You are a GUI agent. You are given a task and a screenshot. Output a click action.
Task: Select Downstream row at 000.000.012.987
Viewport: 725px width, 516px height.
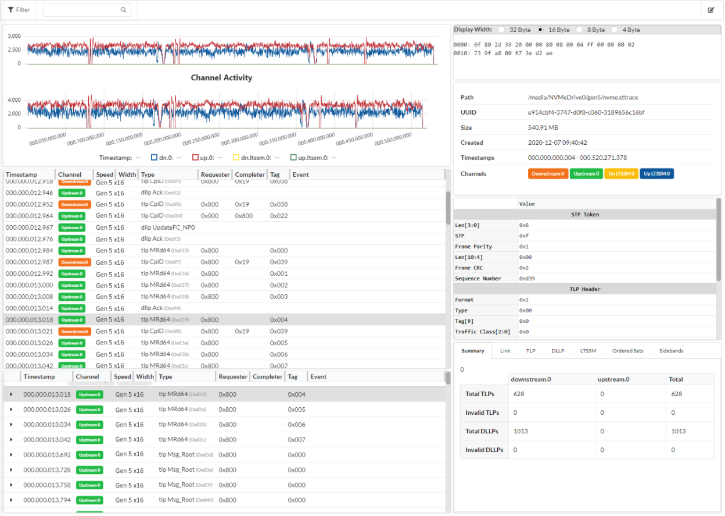pyautogui.click(x=224, y=262)
